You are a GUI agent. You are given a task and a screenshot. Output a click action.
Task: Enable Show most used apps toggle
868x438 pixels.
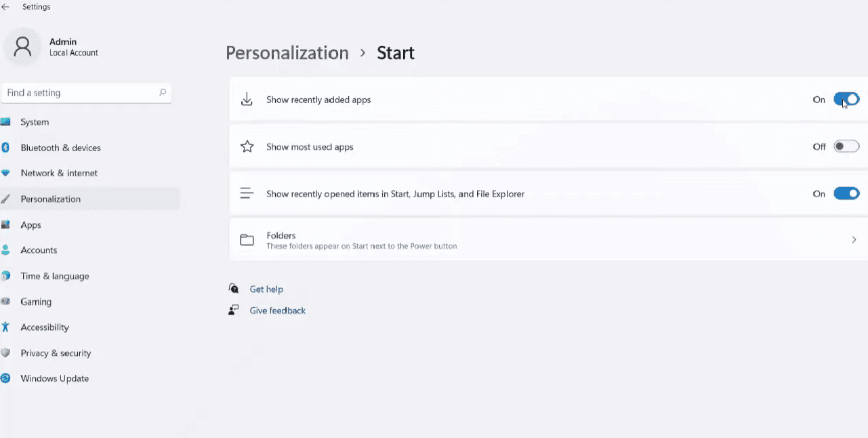click(x=846, y=146)
